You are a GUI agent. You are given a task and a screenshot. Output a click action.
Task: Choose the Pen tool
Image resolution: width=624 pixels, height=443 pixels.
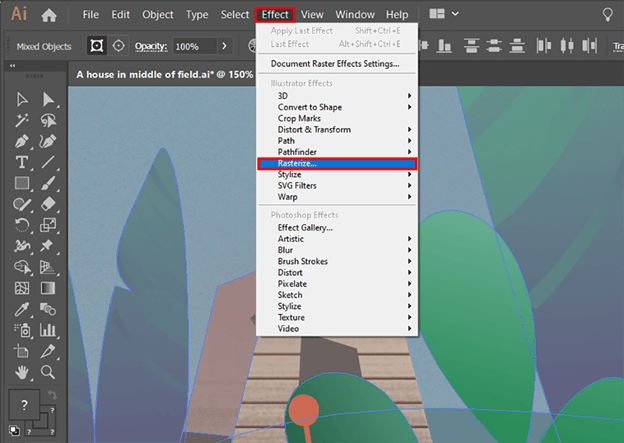pos(21,140)
